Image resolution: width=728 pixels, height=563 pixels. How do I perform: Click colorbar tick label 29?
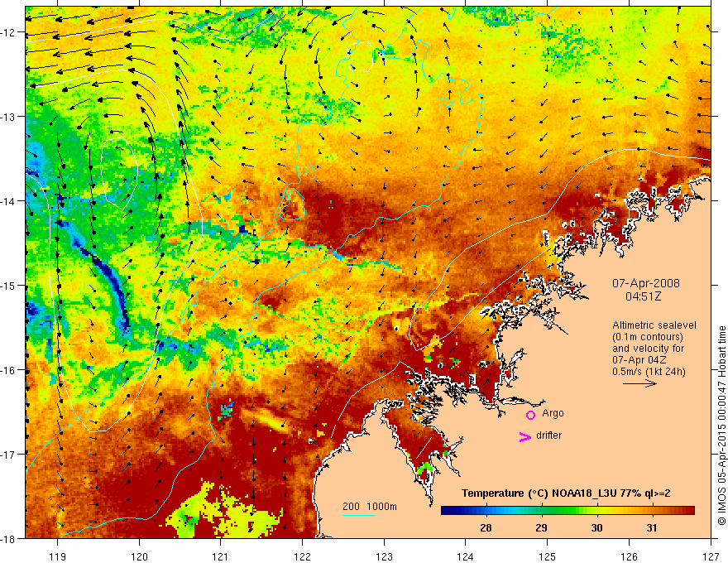pos(541,528)
